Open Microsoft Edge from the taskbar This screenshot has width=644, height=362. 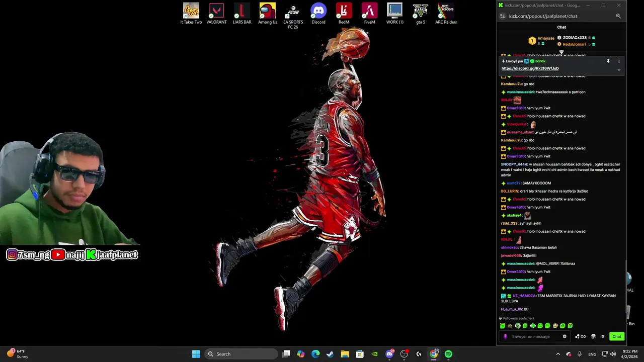[x=315, y=354]
